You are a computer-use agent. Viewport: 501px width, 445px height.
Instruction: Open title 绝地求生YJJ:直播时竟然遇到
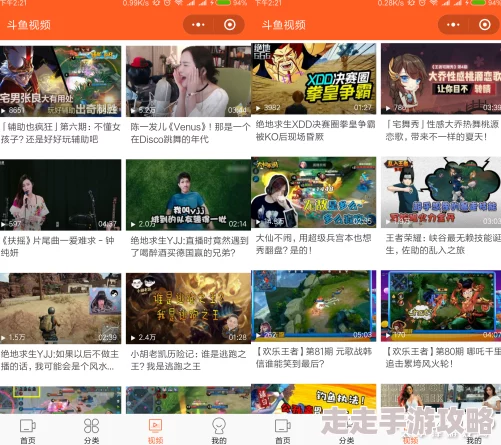tap(190, 247)
